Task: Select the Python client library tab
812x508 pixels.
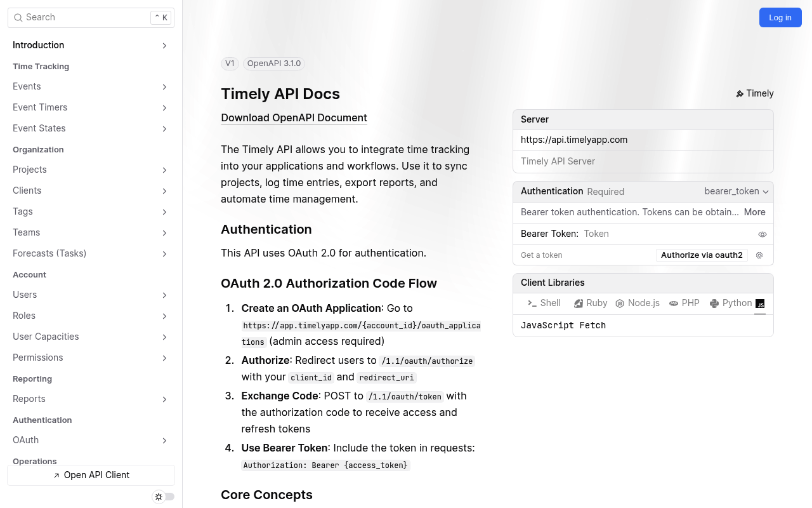Action: (x=731, y=303)
